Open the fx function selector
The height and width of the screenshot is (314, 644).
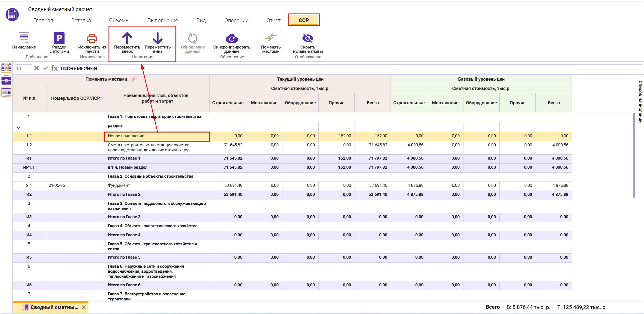coord(54,68)
